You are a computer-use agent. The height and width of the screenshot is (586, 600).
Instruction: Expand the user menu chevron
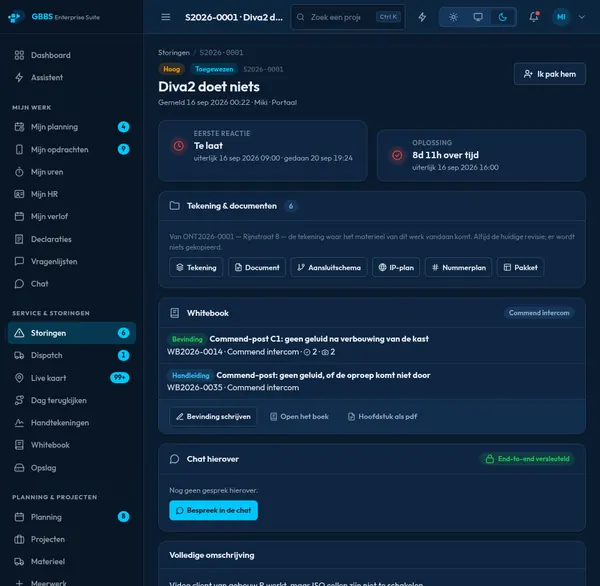[x=582, y=17]
